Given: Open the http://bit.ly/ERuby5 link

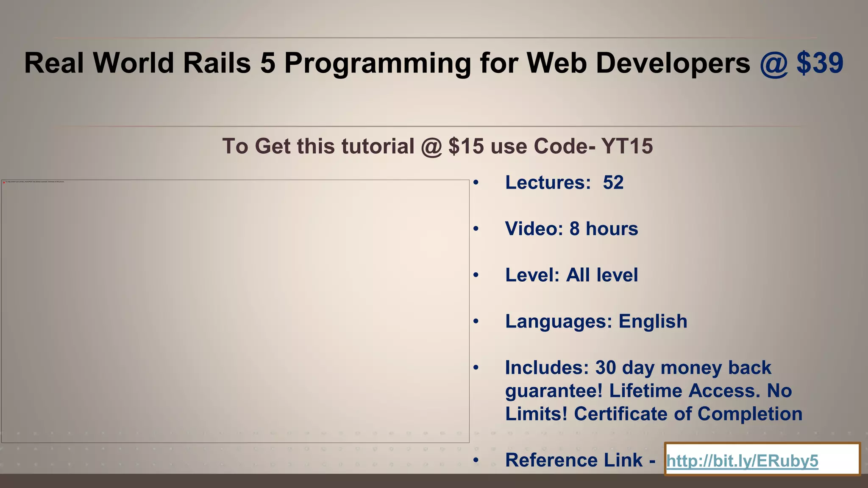Looking at the screenshot, I should pos(742,461).
